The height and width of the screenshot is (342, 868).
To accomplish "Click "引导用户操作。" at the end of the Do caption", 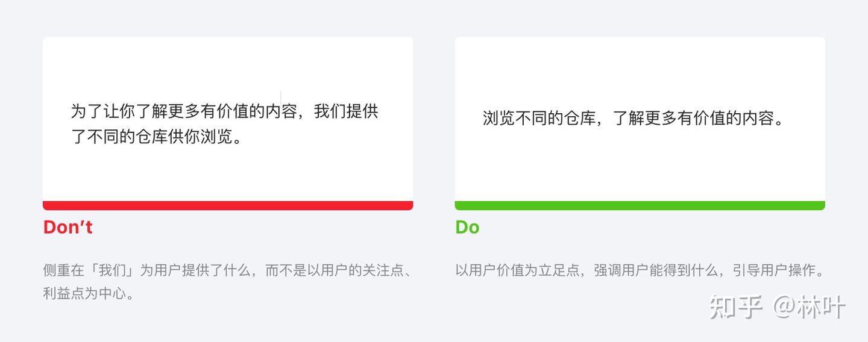I will (779, 270).
